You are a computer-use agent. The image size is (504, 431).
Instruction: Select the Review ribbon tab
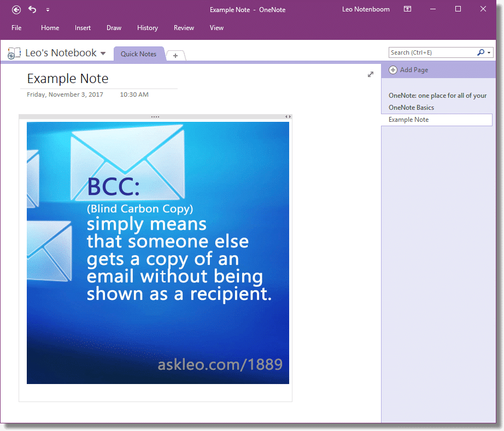pyautogui.click(x=184, y=28)
